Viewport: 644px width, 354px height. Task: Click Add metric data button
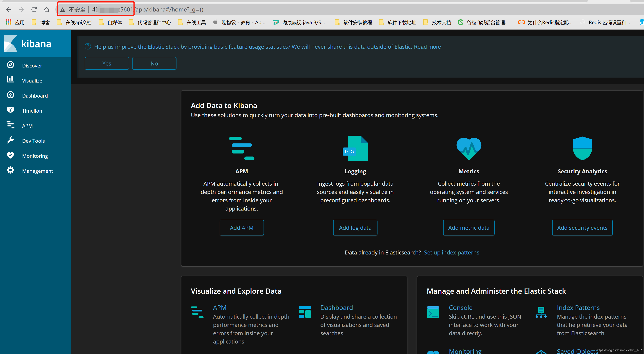pyautogui.click(x=469, y=228)
